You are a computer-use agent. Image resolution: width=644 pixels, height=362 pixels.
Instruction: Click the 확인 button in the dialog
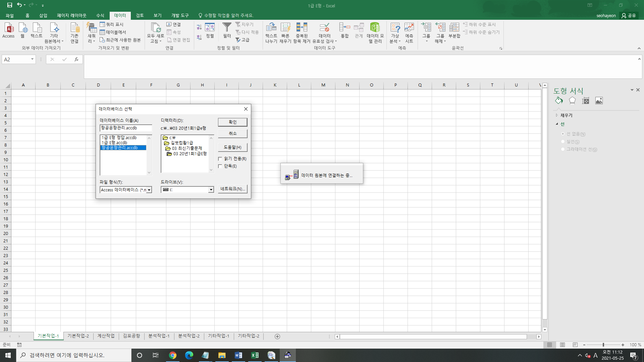[x=232, y=122]
